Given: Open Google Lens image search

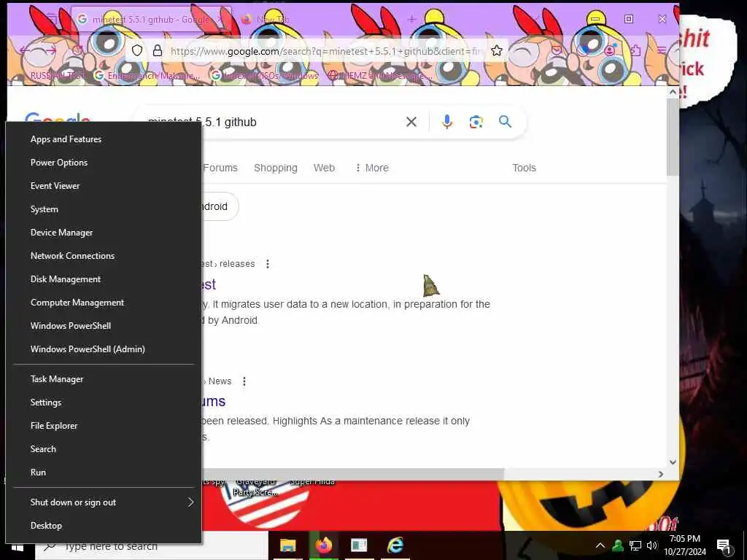Looking at the screenshot, I should pyautogui.click(x=476, y=122).
